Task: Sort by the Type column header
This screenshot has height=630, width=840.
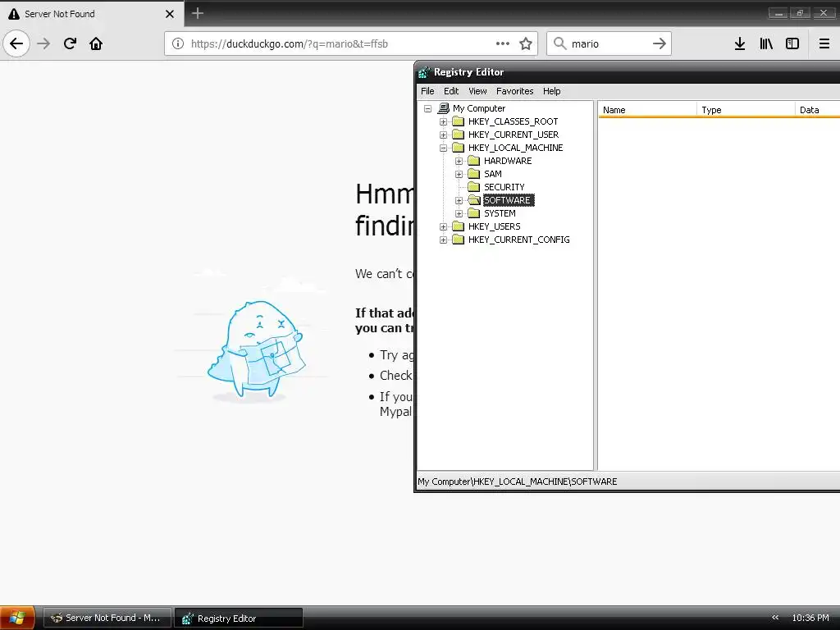Action: pyautogui.click(x=746, y=110)
